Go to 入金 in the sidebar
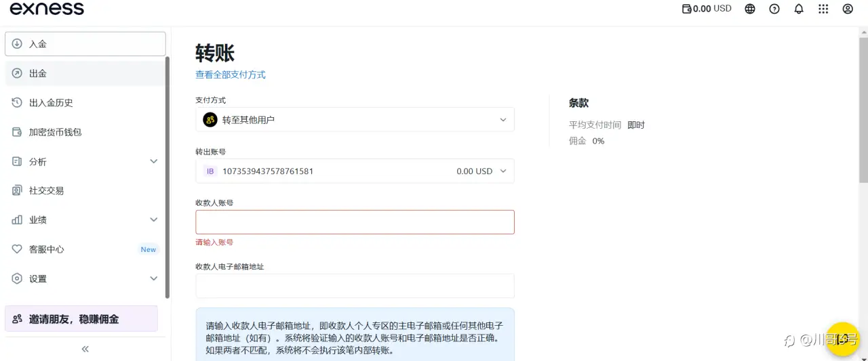The height and width of the screenshot is (361, 868). tap(85, 44)
